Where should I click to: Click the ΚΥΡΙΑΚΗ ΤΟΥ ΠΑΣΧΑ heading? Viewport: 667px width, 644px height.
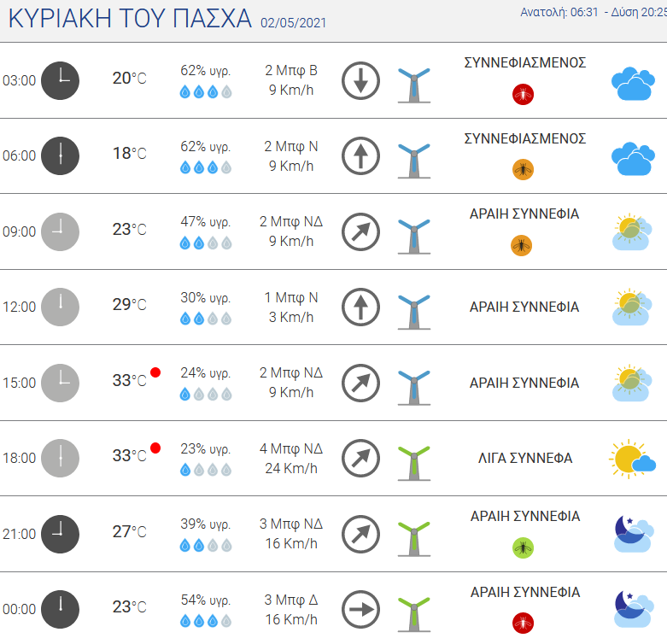pyautogui.click(x=130, y=19)
